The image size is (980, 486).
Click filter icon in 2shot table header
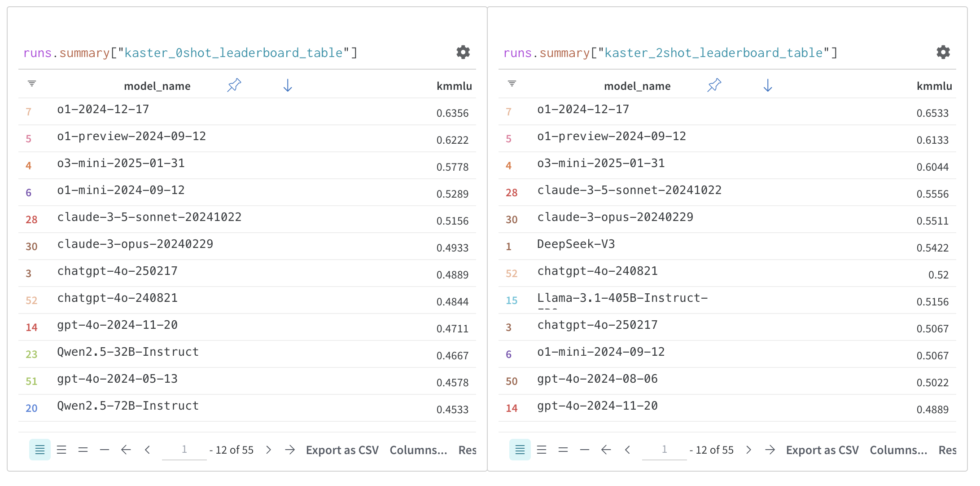[x=512, y=84]
